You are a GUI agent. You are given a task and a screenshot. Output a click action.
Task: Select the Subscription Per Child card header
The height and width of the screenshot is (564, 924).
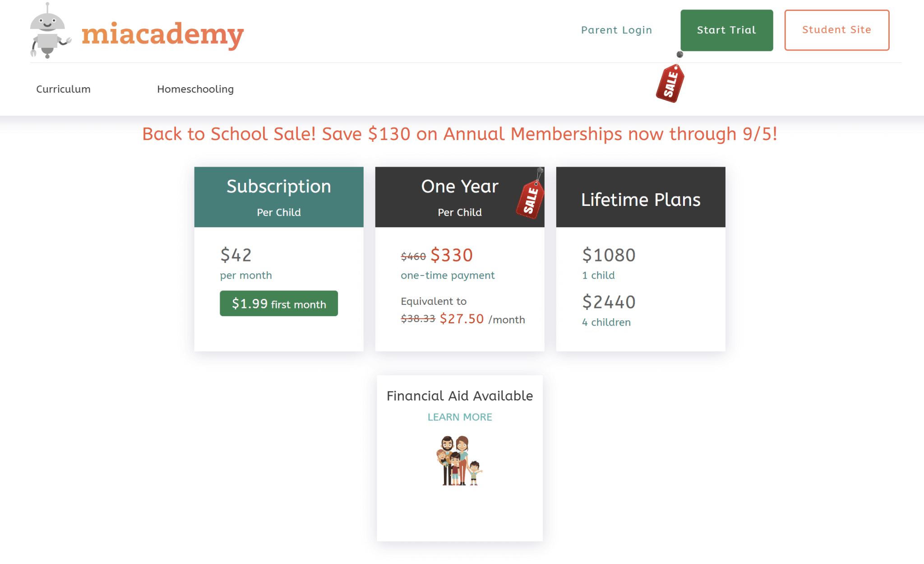coord(278,196)
